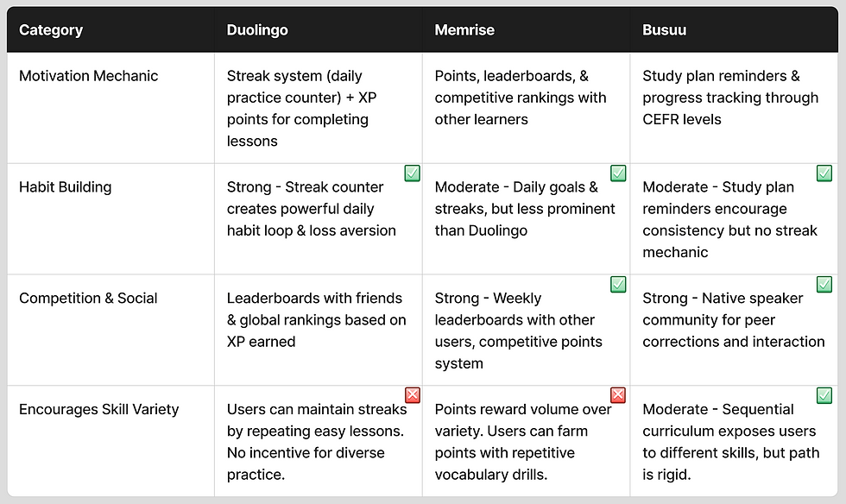Click the Motivation Mechanic row label
Screen dimensions: 846x504
[x=88, y=76]
